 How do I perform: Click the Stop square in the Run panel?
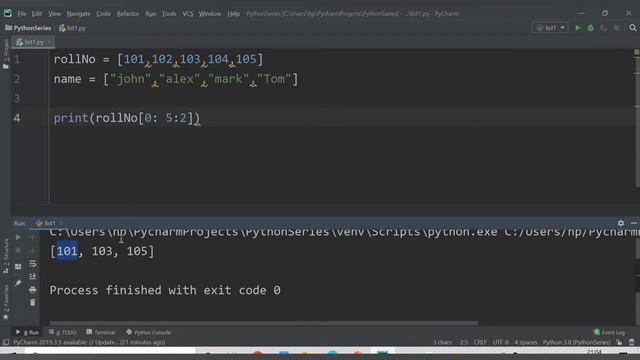(x=18, y=251)
